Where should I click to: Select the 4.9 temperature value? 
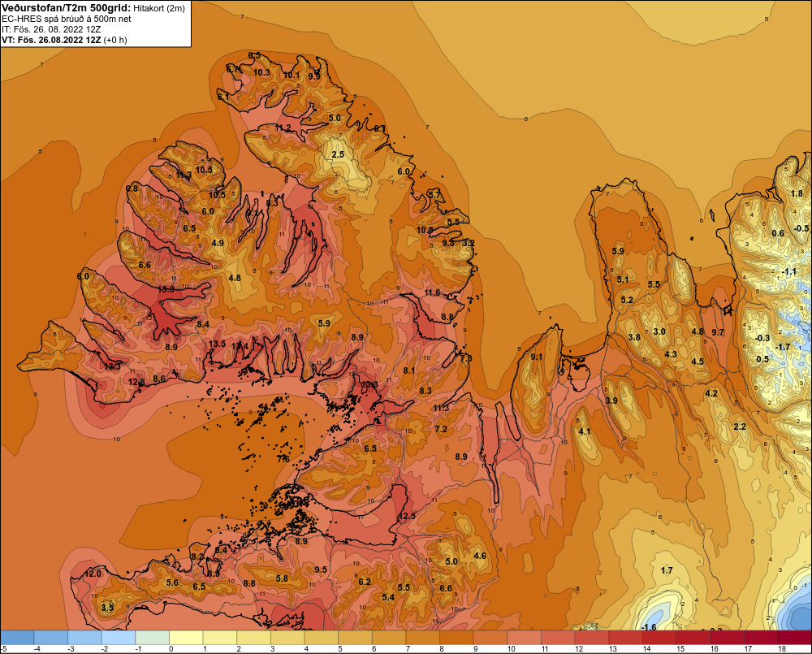218,243
